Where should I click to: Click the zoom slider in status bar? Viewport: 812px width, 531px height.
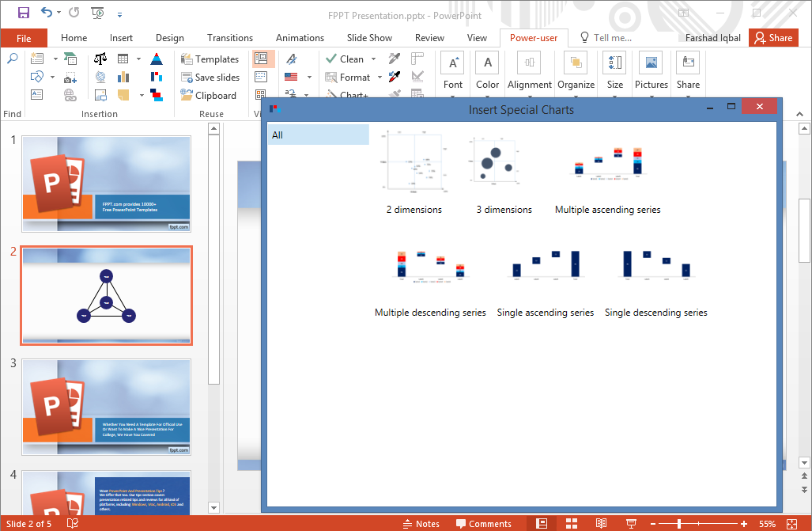[x=679, y=524]
